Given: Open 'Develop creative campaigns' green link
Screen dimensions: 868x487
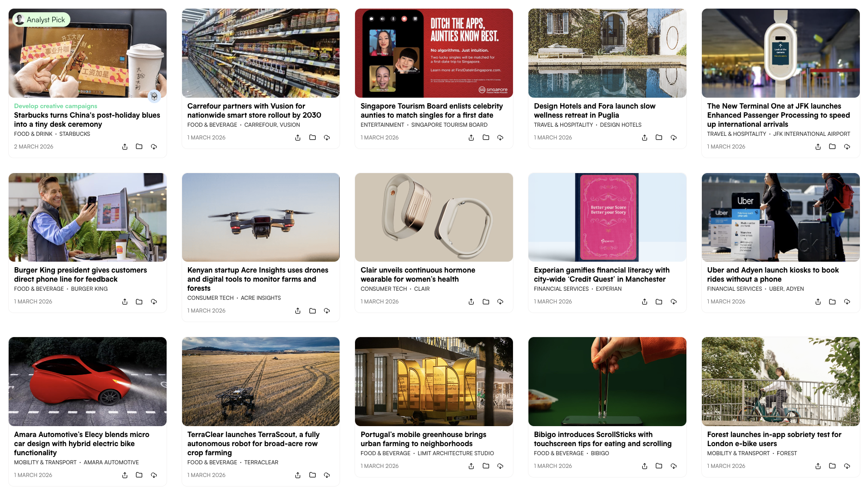Looking at the screenshot, I should coord(55,106).
